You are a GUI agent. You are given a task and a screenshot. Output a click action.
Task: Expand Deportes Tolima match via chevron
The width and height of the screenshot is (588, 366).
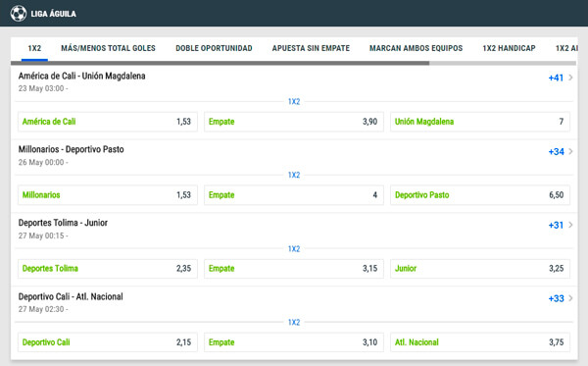(x=570, y=225)
